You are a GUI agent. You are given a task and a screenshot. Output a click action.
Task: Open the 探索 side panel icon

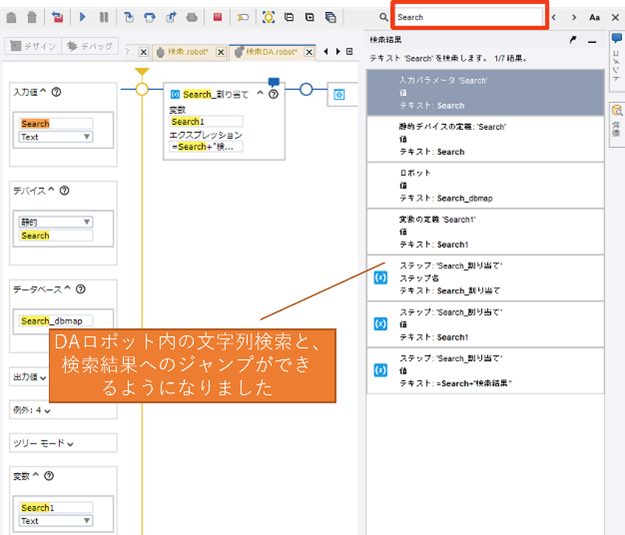(x=617, y=110)
